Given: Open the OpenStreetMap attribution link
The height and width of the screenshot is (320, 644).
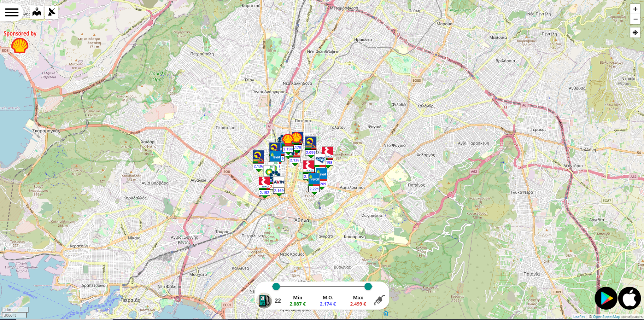Looking at the screenshot, I should click(x=606, y=317).
